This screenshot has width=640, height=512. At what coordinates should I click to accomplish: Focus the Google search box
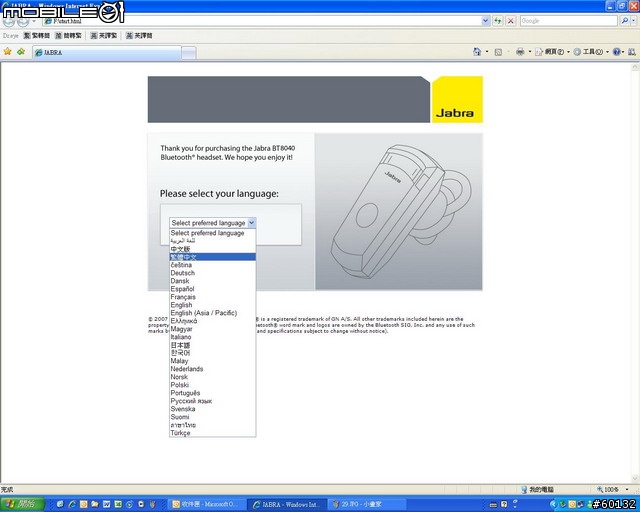(569, 21)
